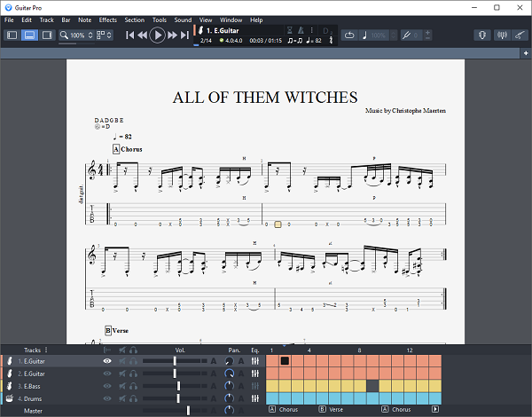Jump to the end of the score
532x417 pixels.
184,35
